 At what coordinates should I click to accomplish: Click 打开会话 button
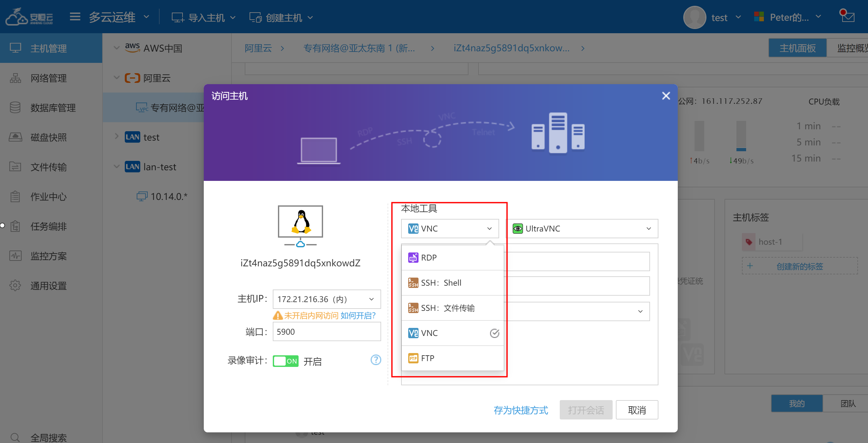(x=586, y=410)
